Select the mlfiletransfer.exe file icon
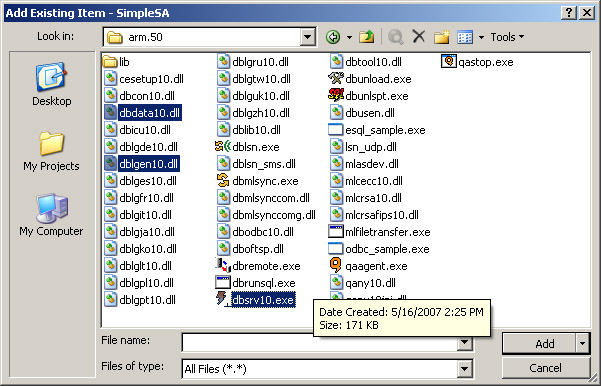The image size is (601, 386). click(336, 232)
